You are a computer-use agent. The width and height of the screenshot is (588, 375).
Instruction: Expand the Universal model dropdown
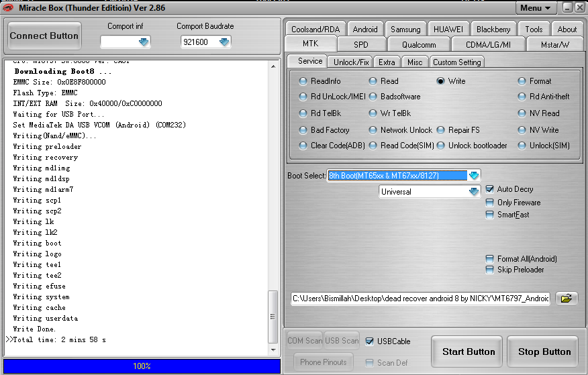474,192
